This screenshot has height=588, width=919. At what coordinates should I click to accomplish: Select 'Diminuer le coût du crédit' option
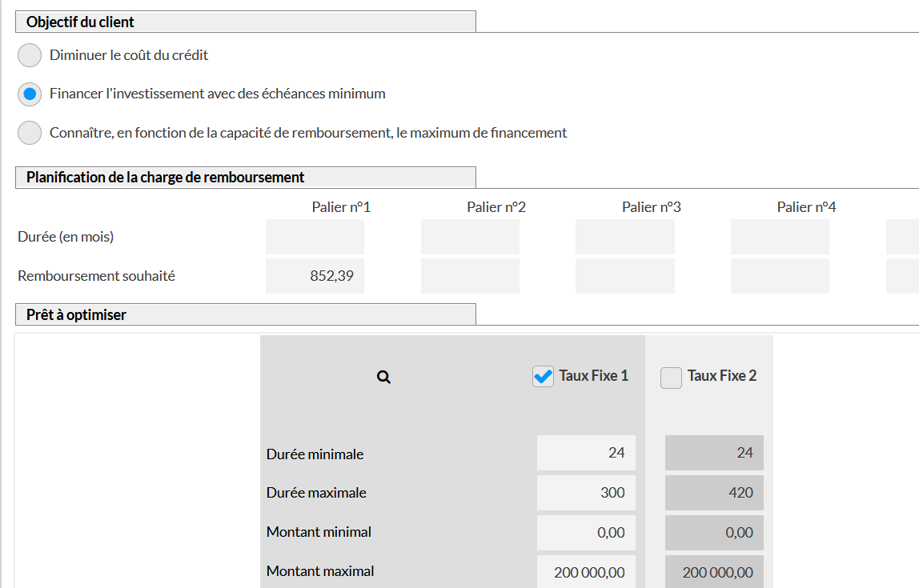point(30,55)
